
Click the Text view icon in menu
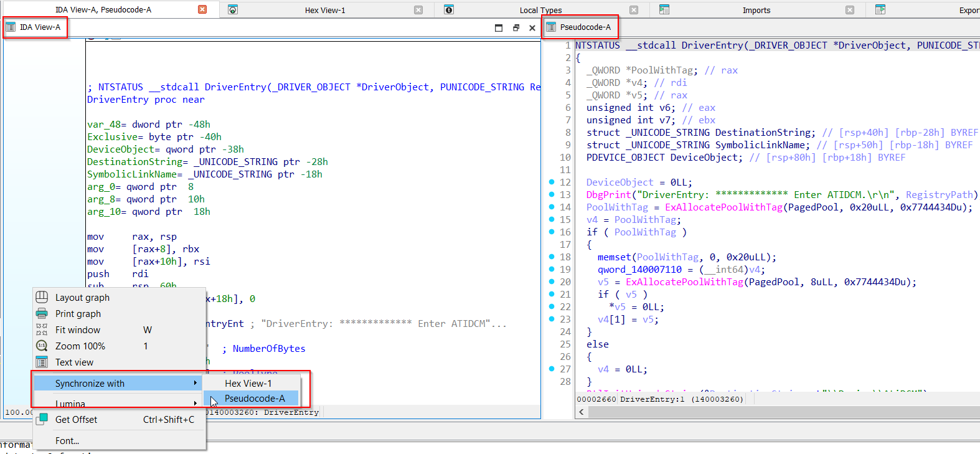(42, 362)
